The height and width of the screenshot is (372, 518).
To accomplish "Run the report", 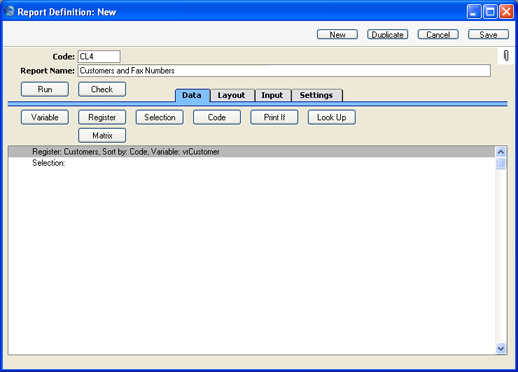I will point(45,89).
